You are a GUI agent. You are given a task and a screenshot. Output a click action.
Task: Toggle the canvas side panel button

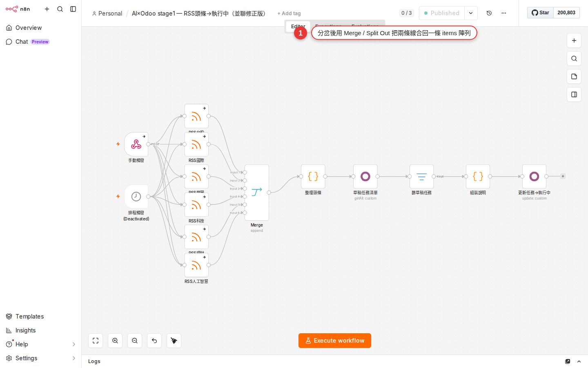click(574, 94)
